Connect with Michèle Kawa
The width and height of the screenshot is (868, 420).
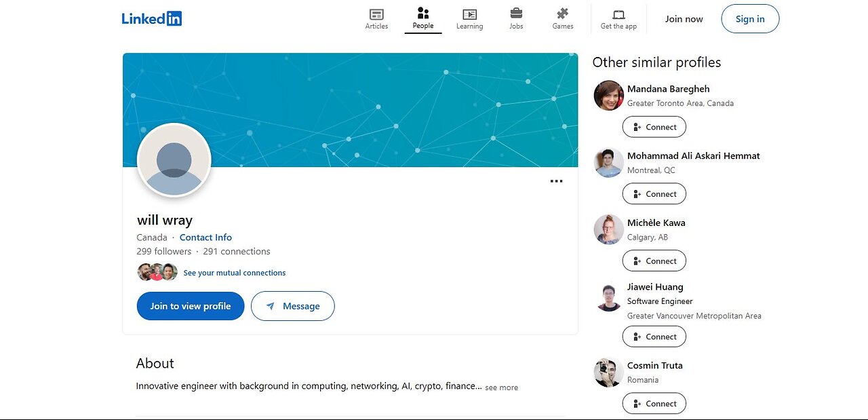[654, 261]
